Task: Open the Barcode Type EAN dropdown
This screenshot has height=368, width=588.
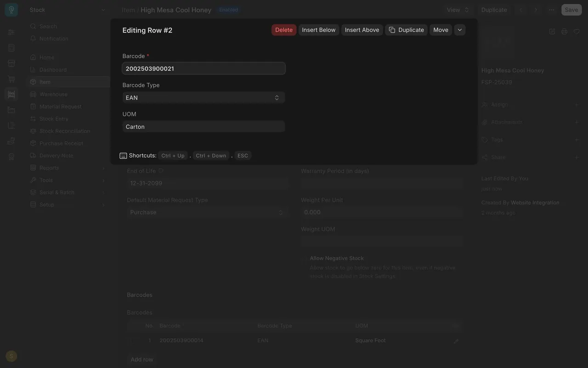Action: click(x=204, y=98)
